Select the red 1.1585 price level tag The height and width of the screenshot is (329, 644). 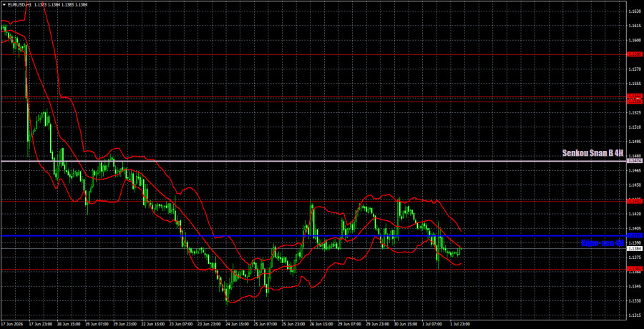(632, 54)
